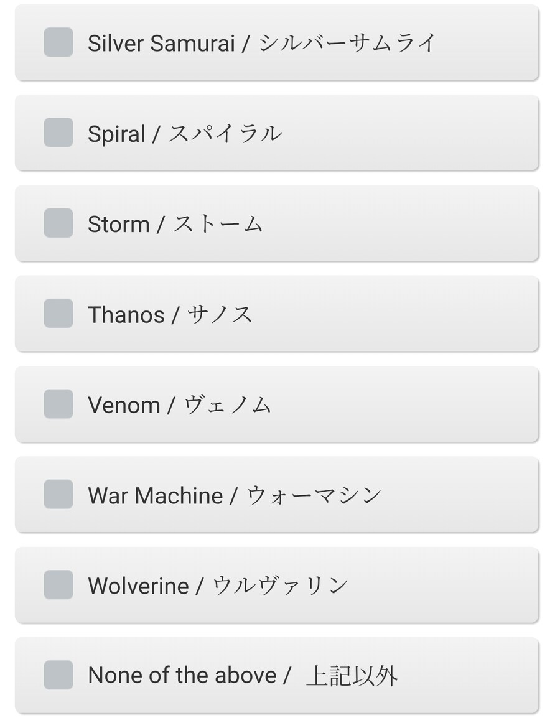The image size is (560, 728).
Task: Click the 'Venom' English label text
Action: click(x=124, y=406)
